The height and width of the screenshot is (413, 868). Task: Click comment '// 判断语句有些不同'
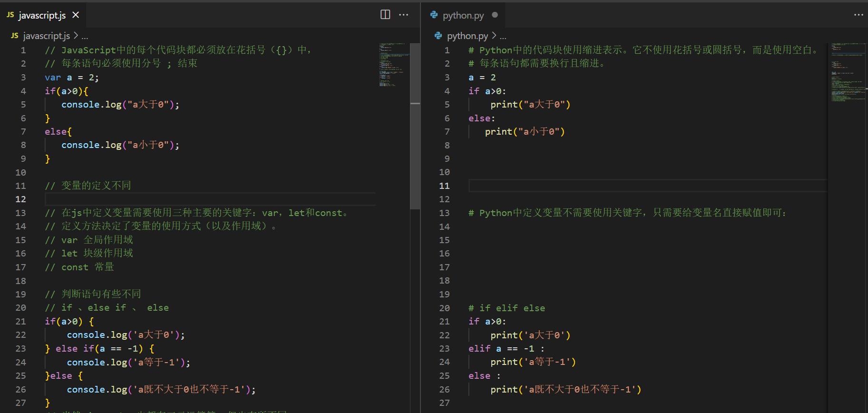point(93,294)
